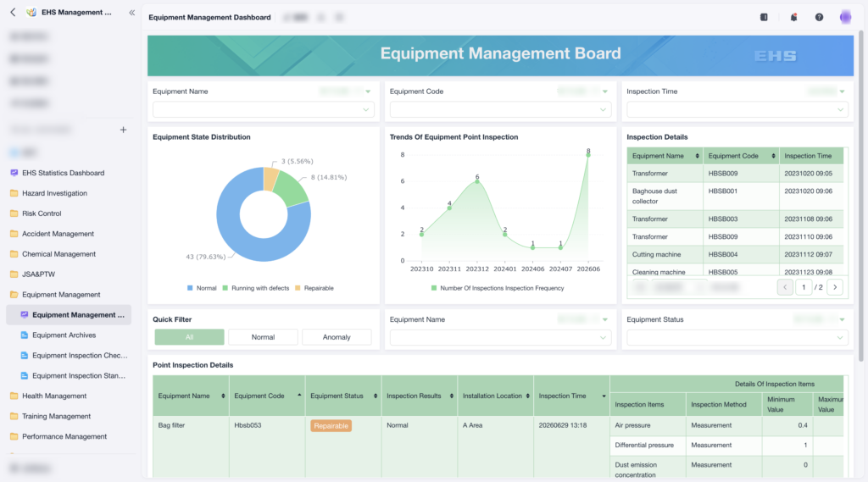This screenshot has width=868, height=482.
Task: Open Equipment Archives in the sidebar
Action: [x=64, y=335]
